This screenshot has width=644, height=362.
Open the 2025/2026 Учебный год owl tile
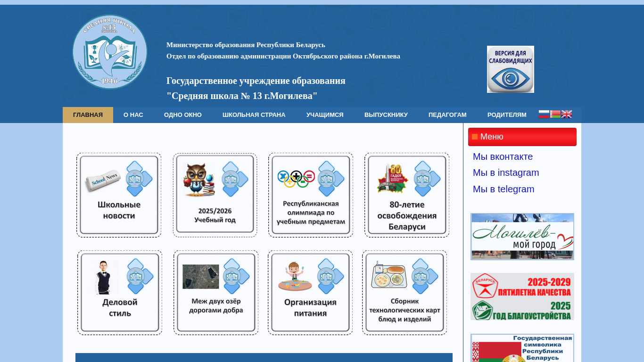tap(215, 195)
